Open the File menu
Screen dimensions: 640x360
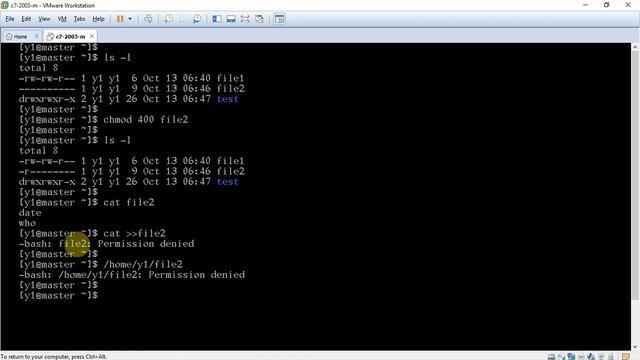(10, 19)
